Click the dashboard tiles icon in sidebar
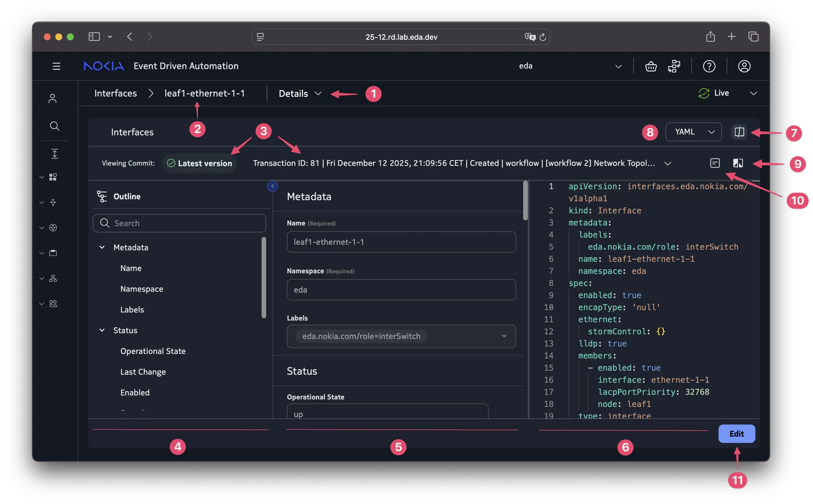813x504 pixels. (53, 177)
